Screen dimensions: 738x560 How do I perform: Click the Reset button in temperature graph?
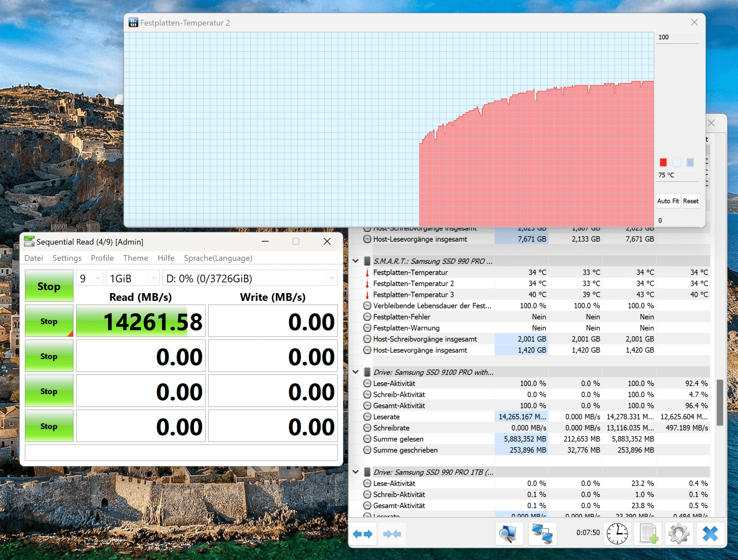click(x=691, y=201)
